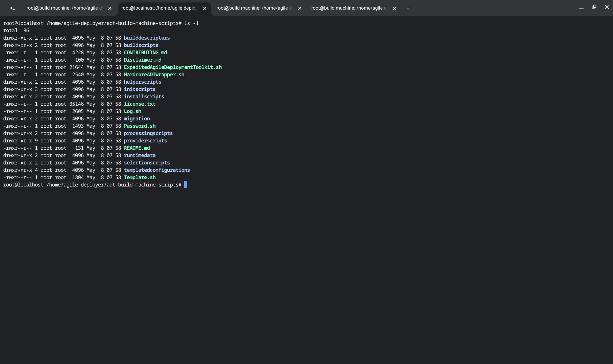This screenshot has width=613, height=364.
Task: Minimize the terminal window
Action: (x=581, y=8)
